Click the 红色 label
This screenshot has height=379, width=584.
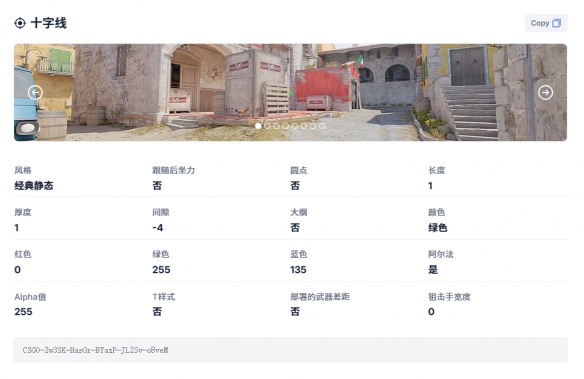(x=23, y=254)
